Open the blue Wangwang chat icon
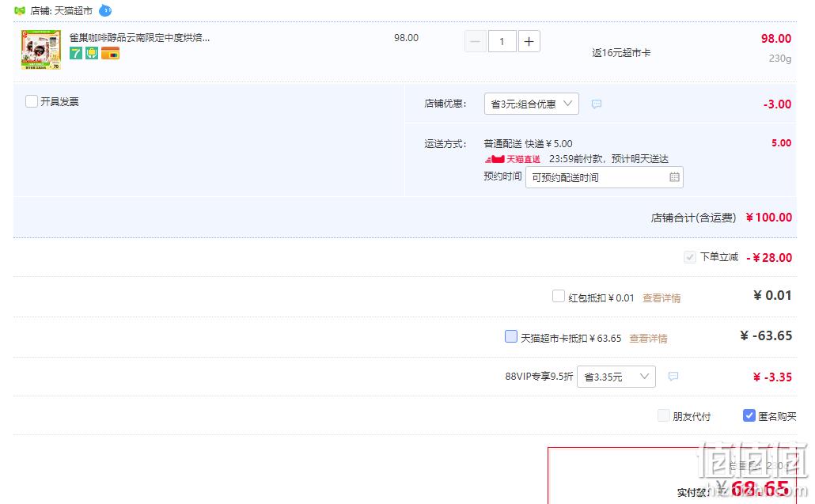Viewport: 815px width, 504px height. tap(105, 9)
